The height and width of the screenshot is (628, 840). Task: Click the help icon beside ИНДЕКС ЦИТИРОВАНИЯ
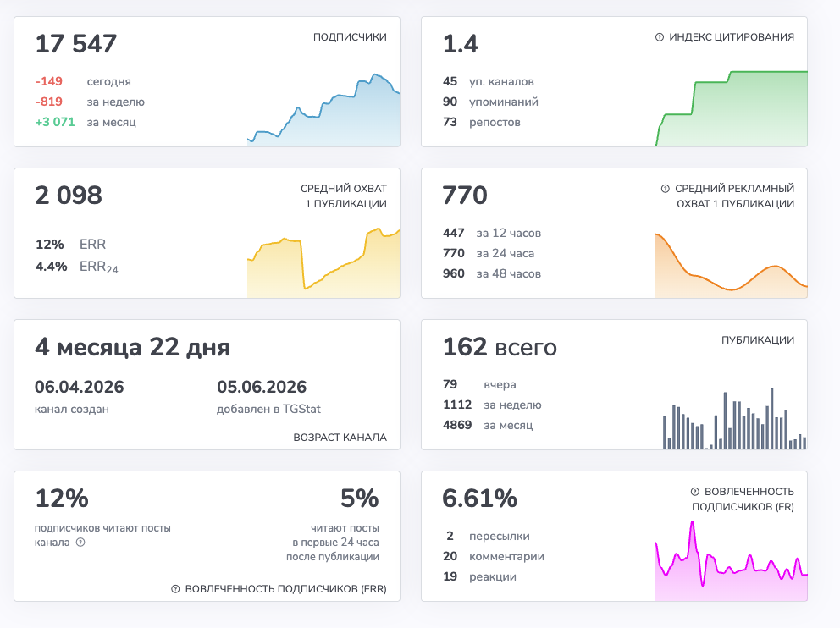660,37
